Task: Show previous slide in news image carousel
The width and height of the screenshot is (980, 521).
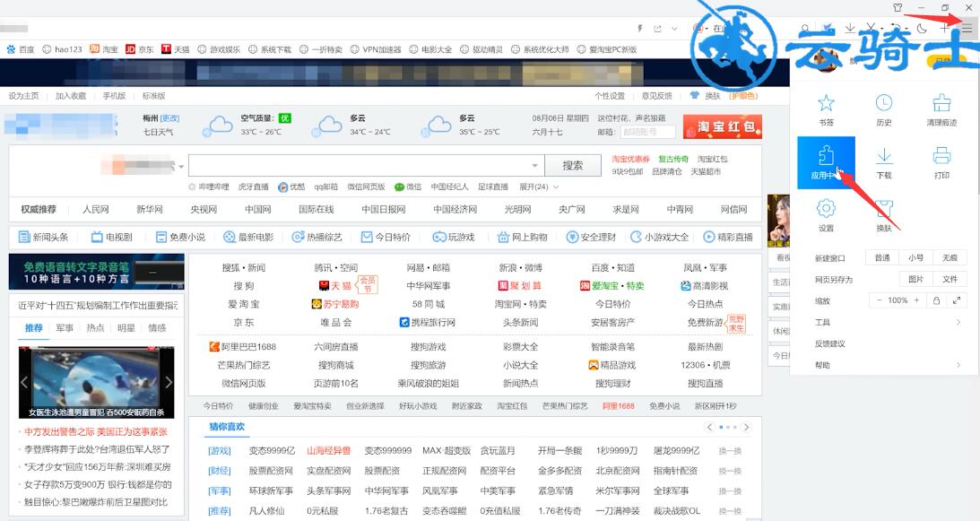Action: (x=24, y=382)
